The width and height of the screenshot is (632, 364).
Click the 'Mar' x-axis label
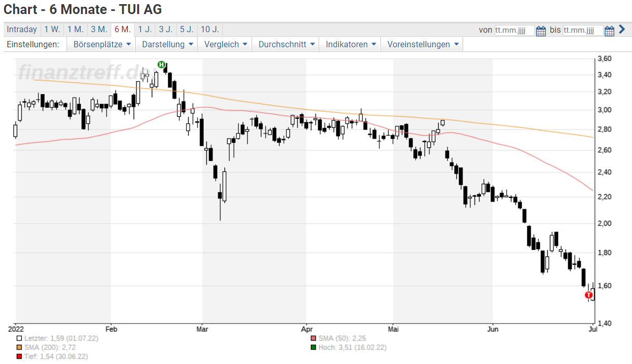[202, 329]
